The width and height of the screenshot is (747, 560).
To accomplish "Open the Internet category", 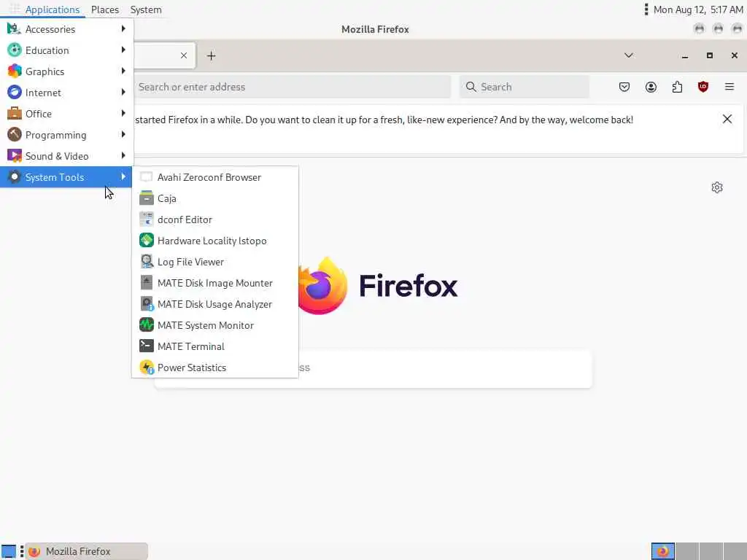I will (x=66, y=93).
